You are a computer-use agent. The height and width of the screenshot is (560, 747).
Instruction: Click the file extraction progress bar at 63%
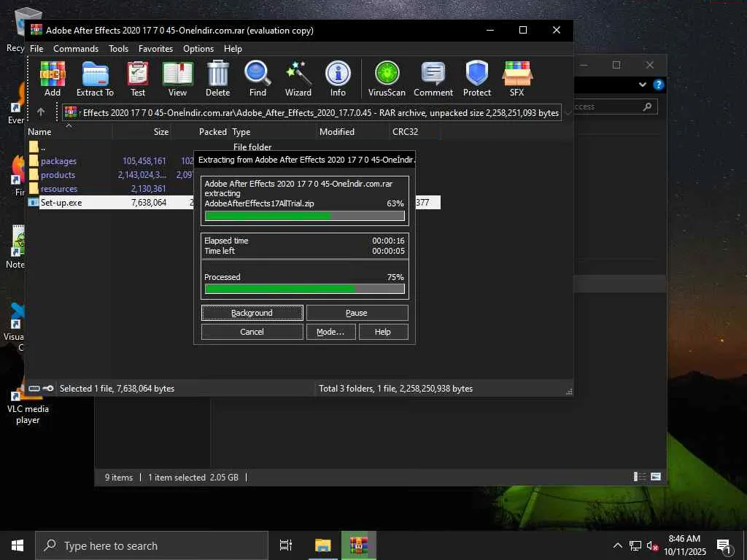click(304, 216)
